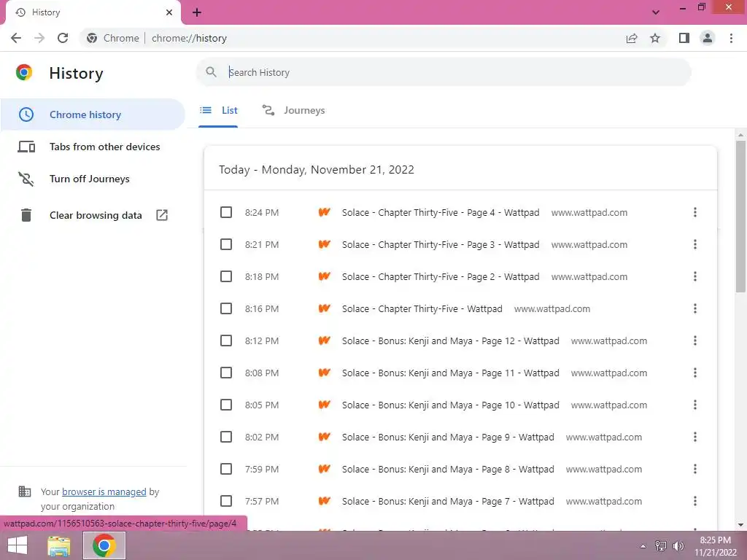Share this page icon in address bar
The image size is (747, 560).
(x=632, y=38)
